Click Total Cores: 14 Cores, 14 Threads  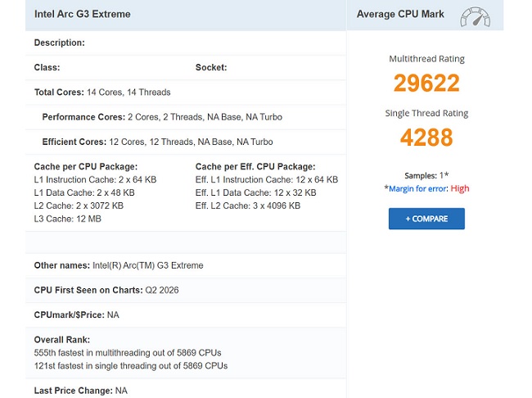pyautogui.click(x=102, y=93)
